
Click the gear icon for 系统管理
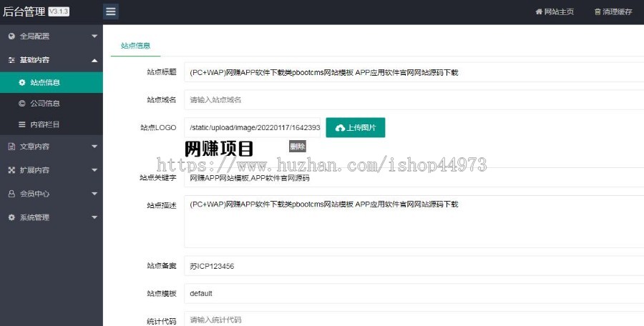point(11,217)
